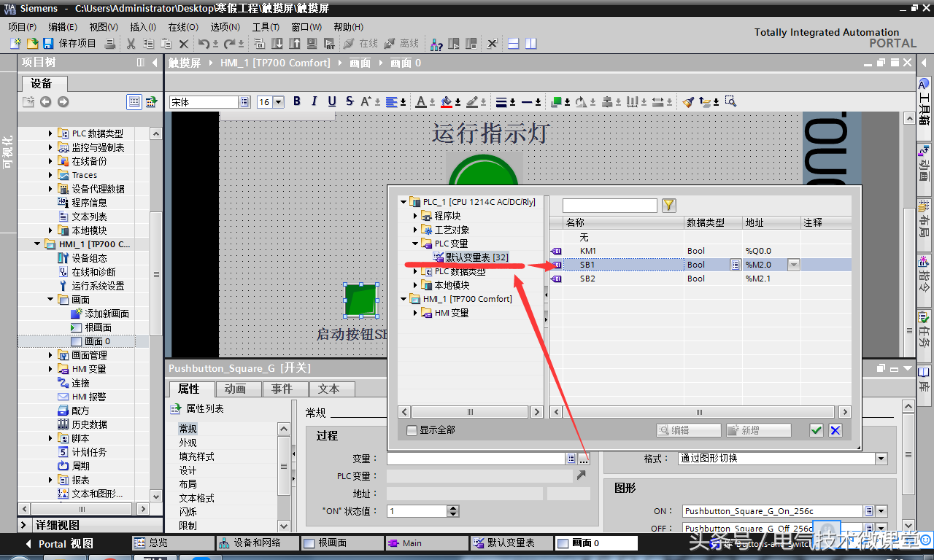The height and width of the screenshot is (560, 934).
Task: Click the new project icon in toolbar
Action: point(15,44)
